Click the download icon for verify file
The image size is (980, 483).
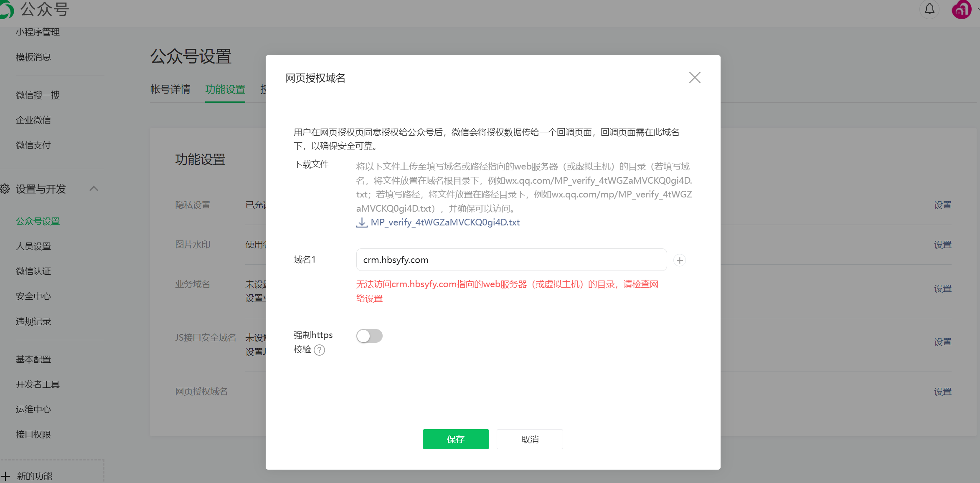click(x=362, y=223)
